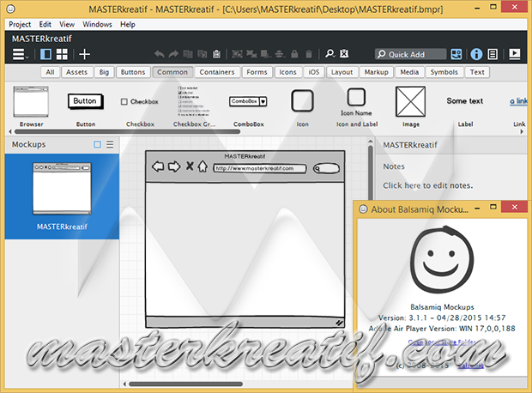Pick the Icon and Label control
Screen dimensions: 532x393
(x=357, y=106)
